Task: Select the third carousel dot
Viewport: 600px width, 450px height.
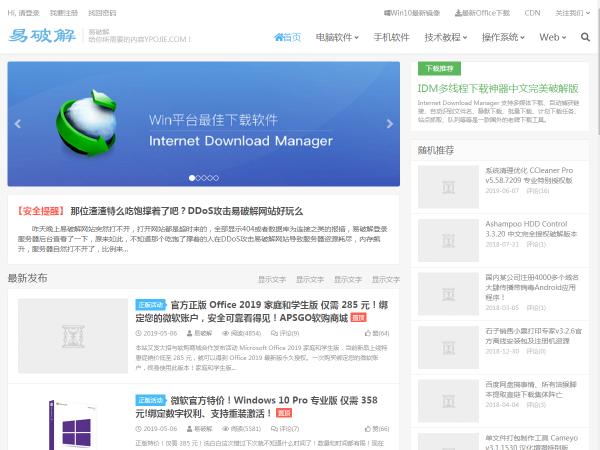Action: 204,178
